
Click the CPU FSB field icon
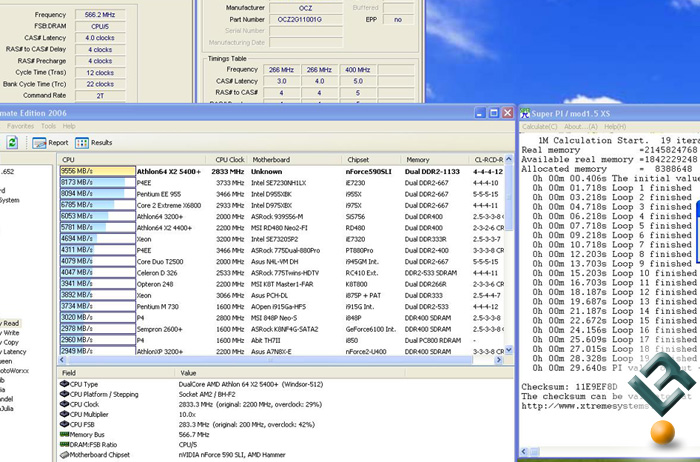pyautogui.click(x=64, y=424)
